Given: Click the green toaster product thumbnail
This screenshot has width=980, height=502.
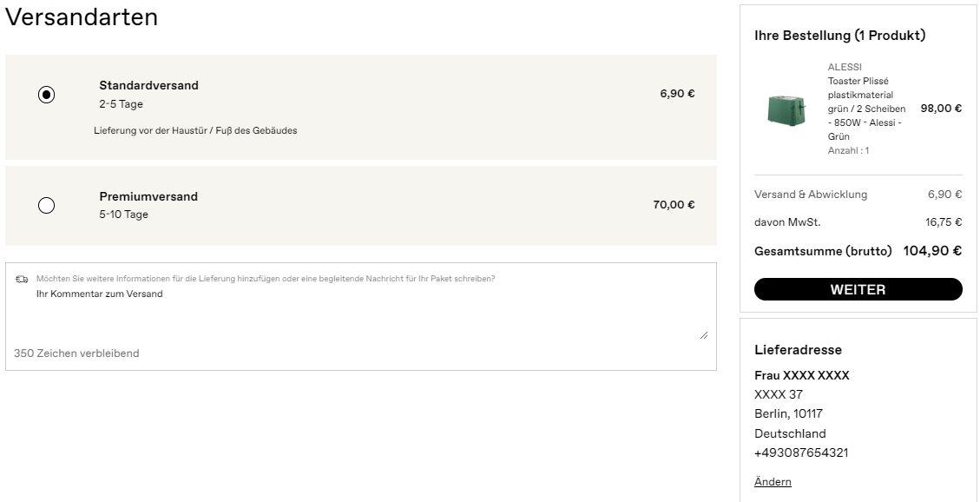Looking at the screenshot, I should click(x=786, y=109).
